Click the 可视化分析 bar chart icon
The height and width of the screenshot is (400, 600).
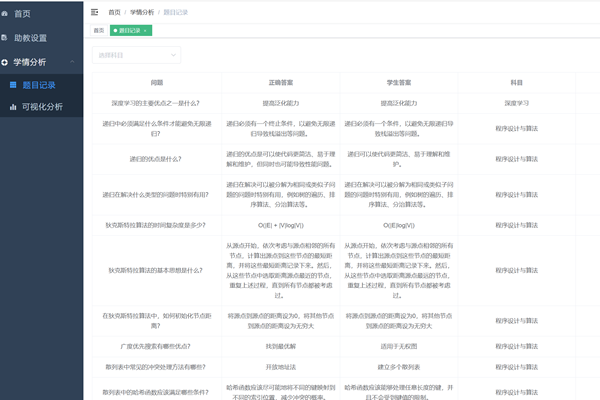pos(13,106)
